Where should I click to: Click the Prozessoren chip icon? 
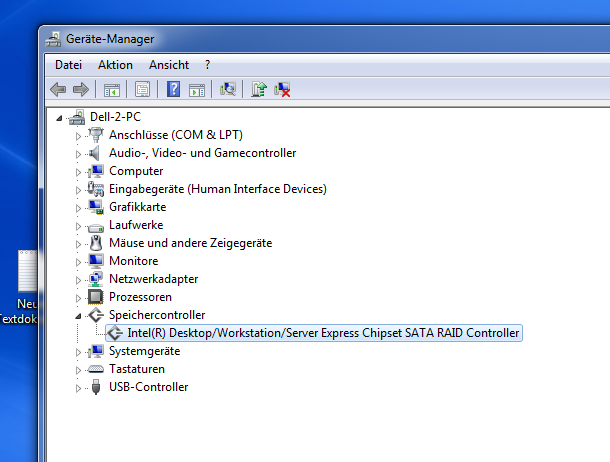[x=96, y=297]
